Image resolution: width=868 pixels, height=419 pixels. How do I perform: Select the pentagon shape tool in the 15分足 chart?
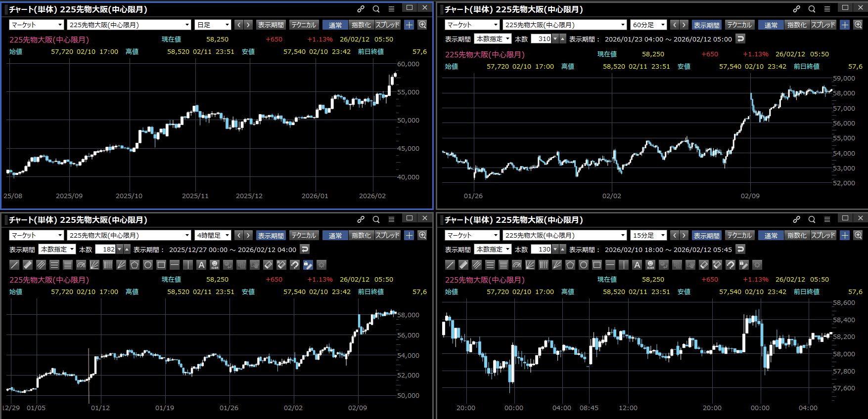coord(570,265)
